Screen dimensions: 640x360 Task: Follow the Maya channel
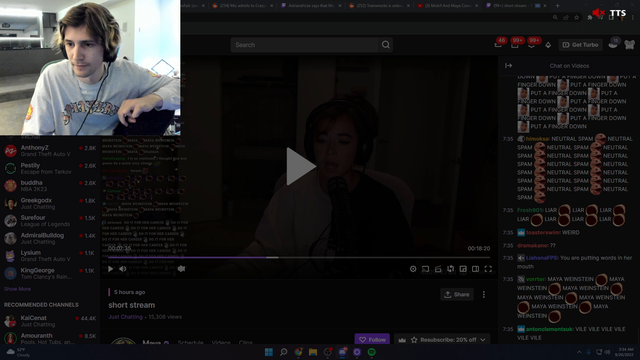[372, 340]
